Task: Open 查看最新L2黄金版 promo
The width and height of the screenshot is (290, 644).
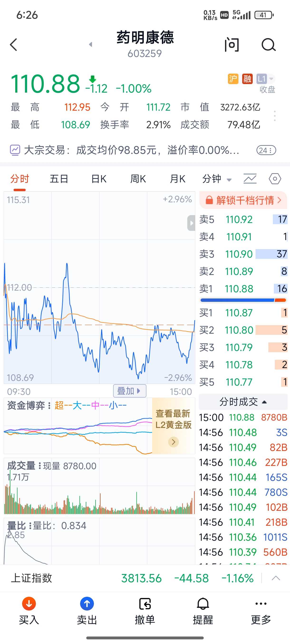Action: [x=173, y=426]
